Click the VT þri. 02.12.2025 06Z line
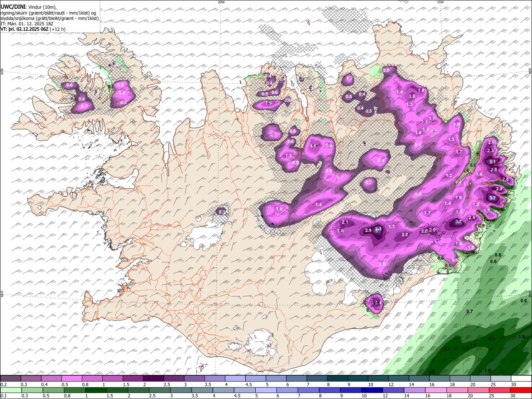Image resolution: width=532 pixels, height=399 pixels. [25, 30]
